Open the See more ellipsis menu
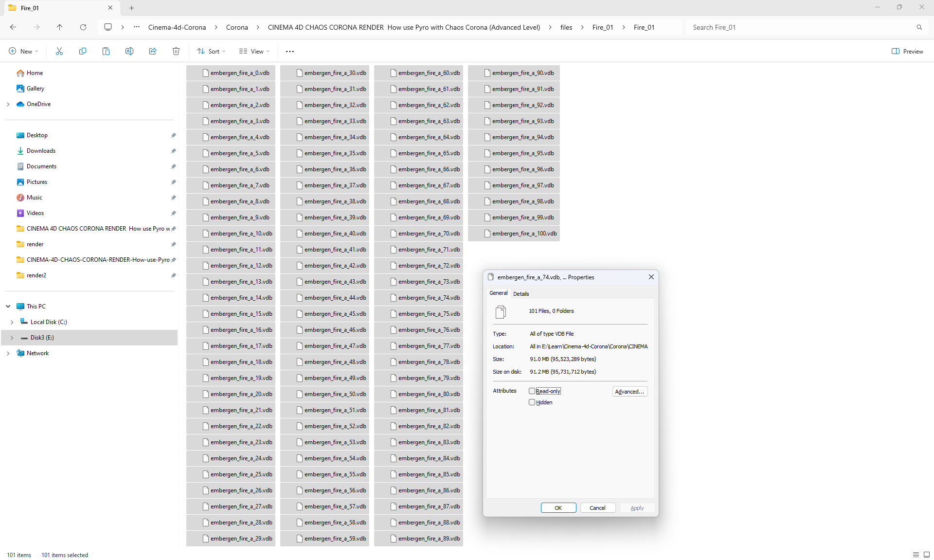Screen dimensions: 934x560 [x=290, y=51]
